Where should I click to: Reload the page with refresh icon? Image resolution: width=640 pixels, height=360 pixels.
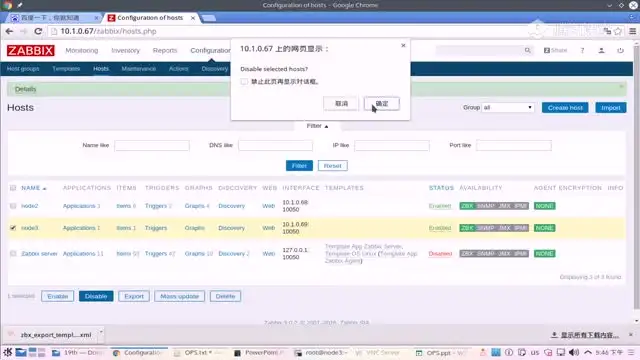pos(38,31)
